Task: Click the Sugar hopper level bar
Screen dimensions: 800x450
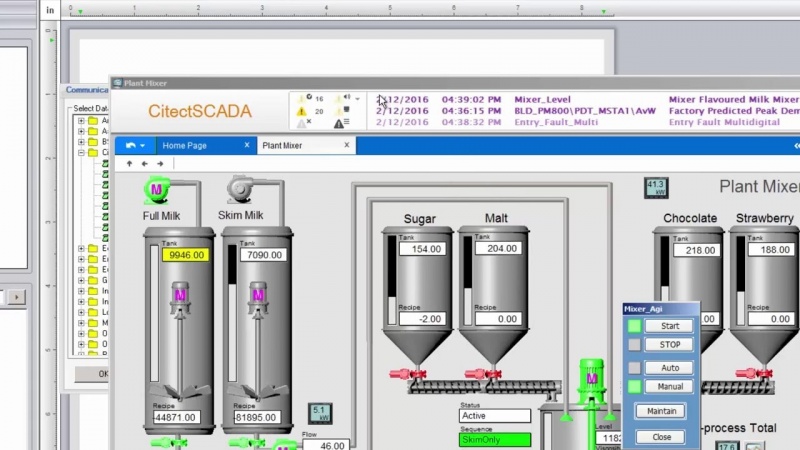Action: (392, 280)
